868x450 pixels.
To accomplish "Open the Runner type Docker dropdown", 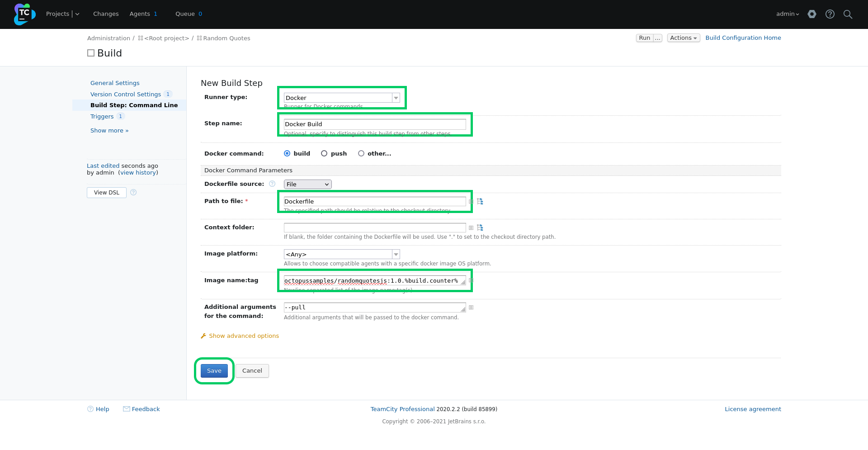I will coord(342,98).
